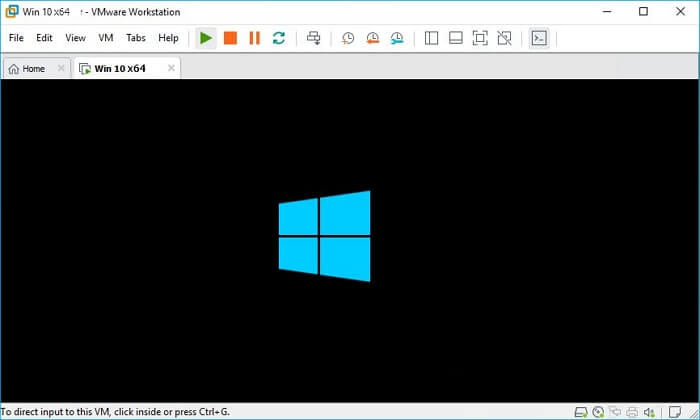Open the snapshot manager icon
This screenshot has width=700, height=420.
397,38
